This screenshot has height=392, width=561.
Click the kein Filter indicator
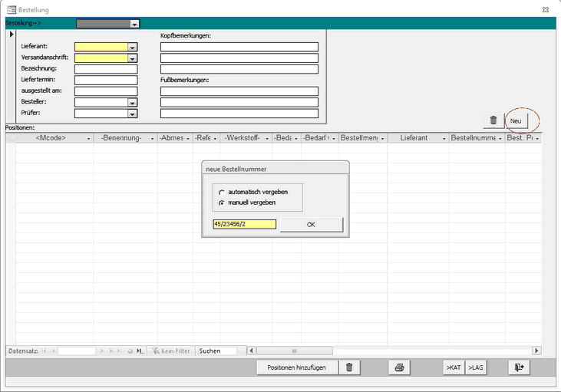[170, 351]
